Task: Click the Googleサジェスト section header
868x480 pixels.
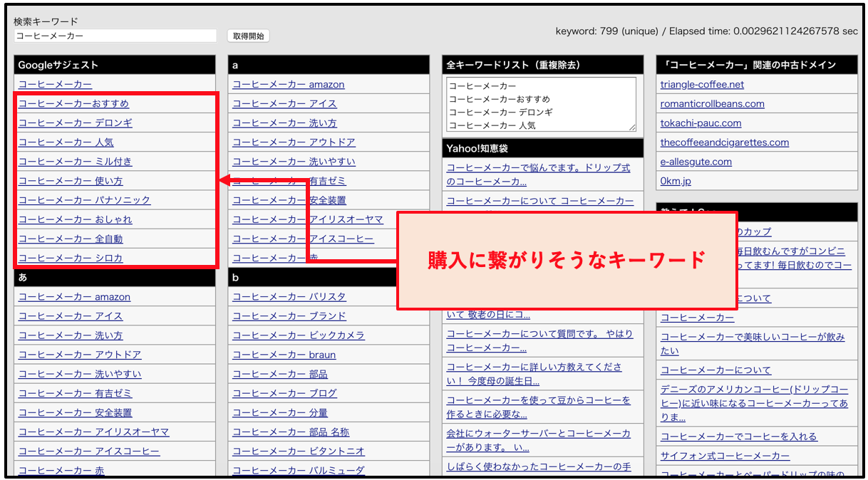Action: [x=115, y=65]
